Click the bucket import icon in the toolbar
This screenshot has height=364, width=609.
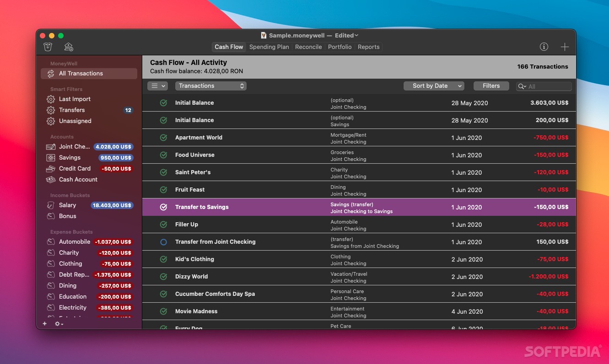[48, 46]
